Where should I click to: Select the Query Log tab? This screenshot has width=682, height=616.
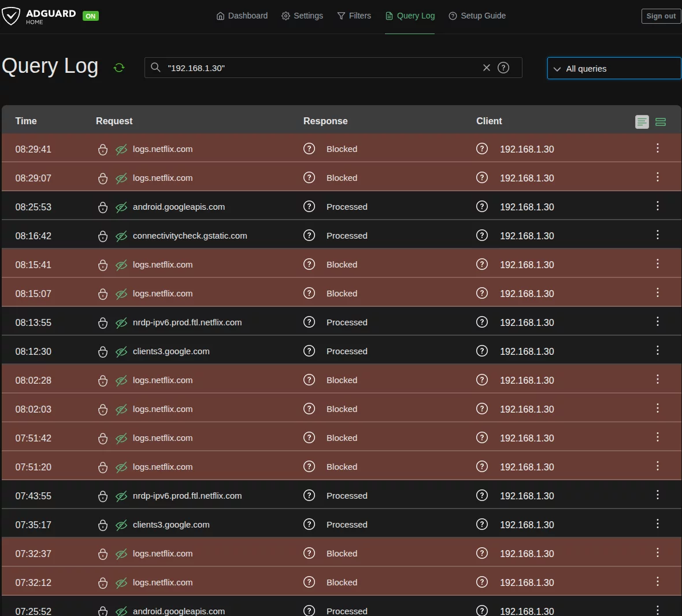410,16
